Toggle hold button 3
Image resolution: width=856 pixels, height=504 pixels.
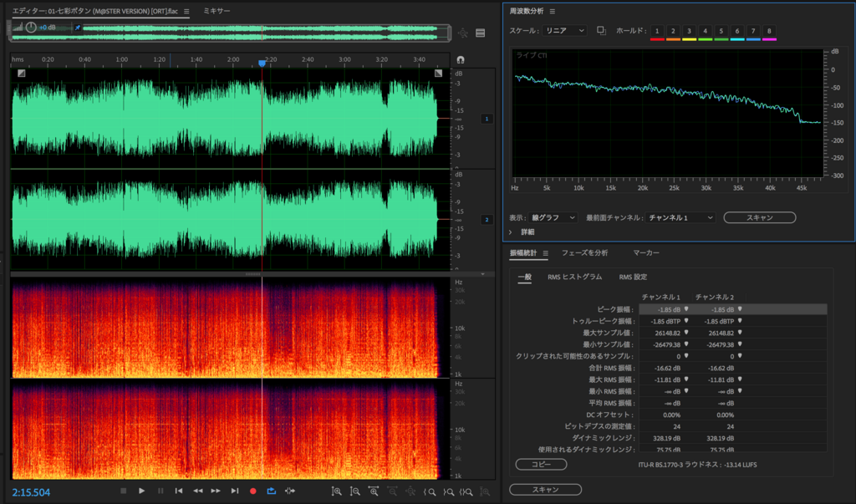pyautogui.click(x=689, y=31)
